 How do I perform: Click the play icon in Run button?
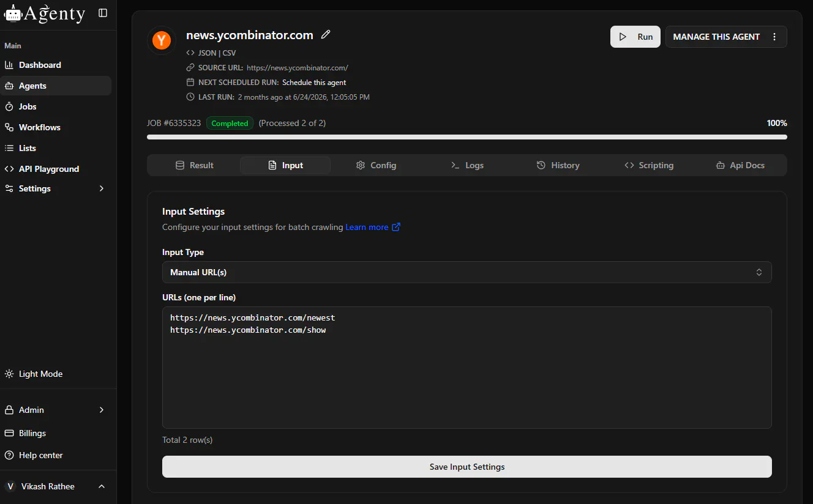[x=623, y=37]
